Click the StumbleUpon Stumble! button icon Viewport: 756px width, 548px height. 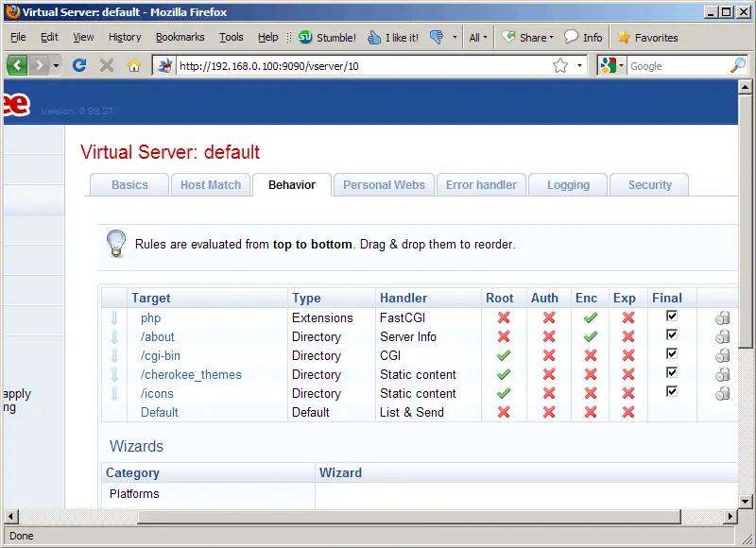coord(305,38)
